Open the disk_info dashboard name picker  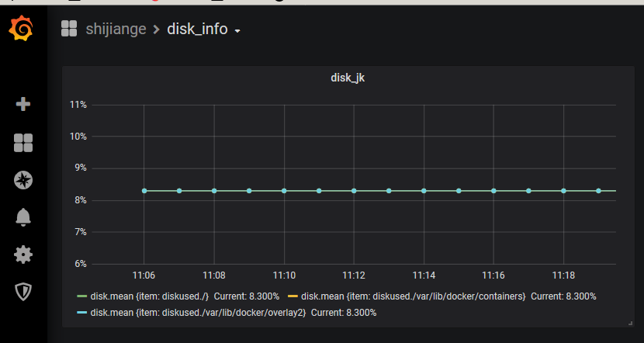[197, 29]
